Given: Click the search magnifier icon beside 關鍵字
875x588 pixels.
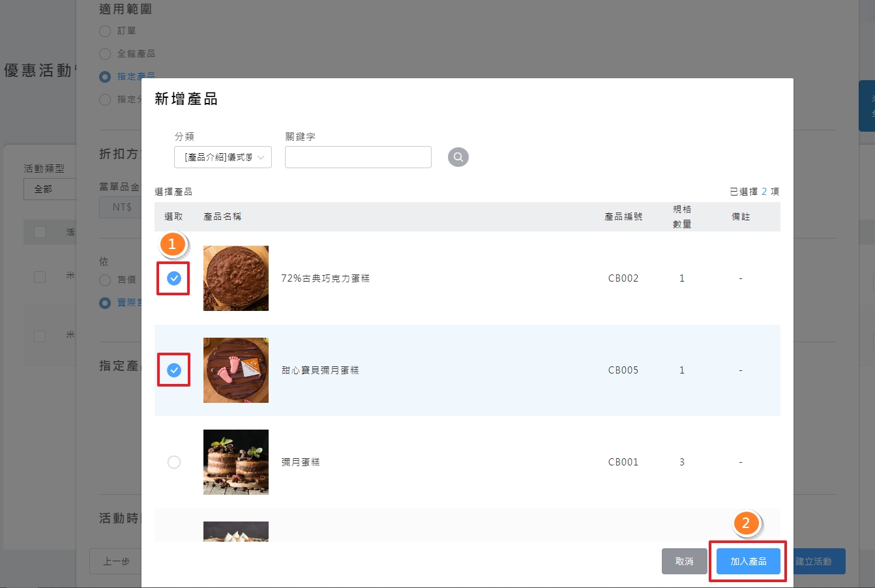Looking at the screenshot, I should (458, 156).
